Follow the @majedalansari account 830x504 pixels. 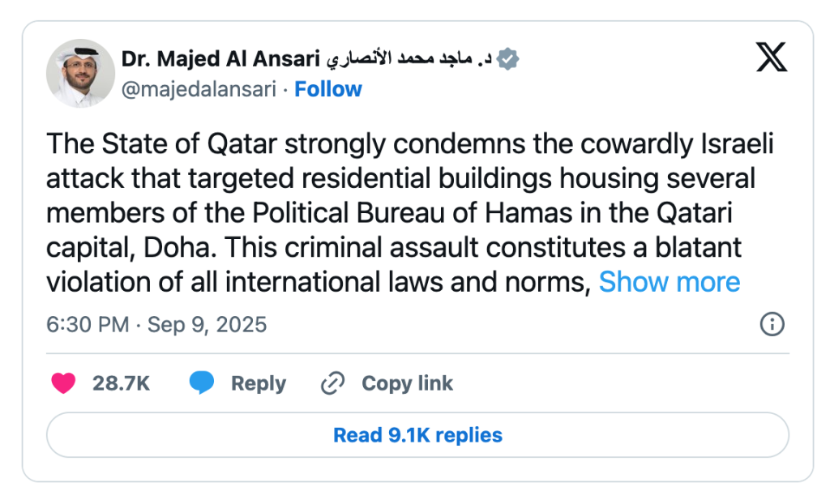(x=327, y=89)
